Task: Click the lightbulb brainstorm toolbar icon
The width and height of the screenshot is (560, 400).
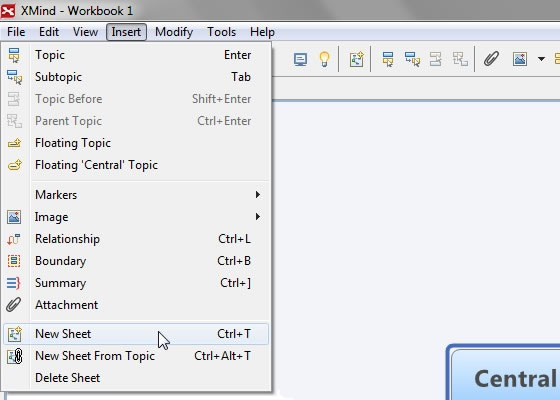Action: click(324, 59)
